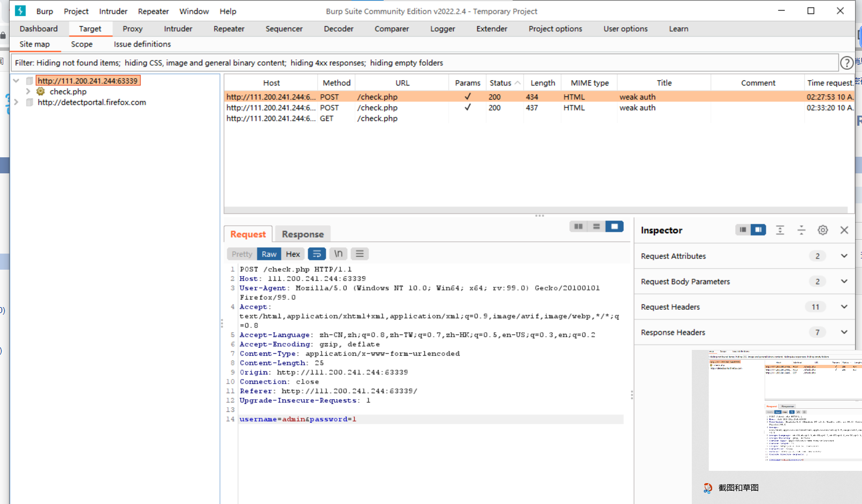Set Inspector to the highlighted right-hand layout icon
The width and height of the screenshot is (862, 504).
pyautogui.click(x=758, y=230)
